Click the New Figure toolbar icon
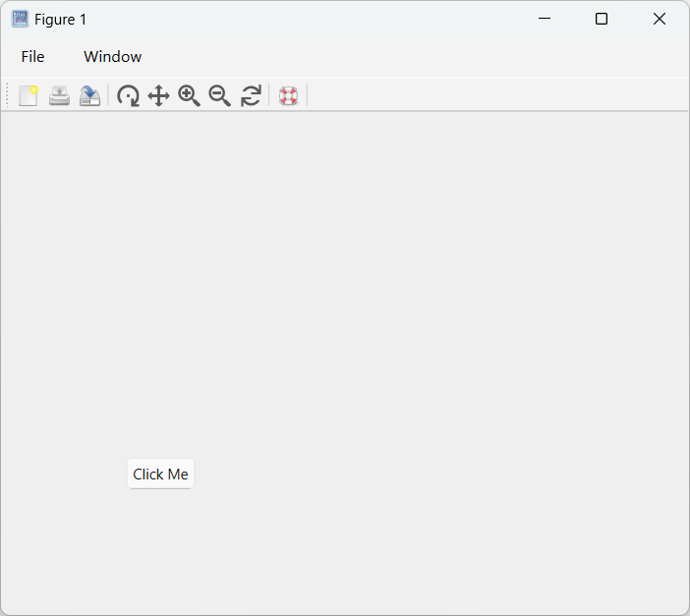This screenshot has width=690, height=616. 29,95
